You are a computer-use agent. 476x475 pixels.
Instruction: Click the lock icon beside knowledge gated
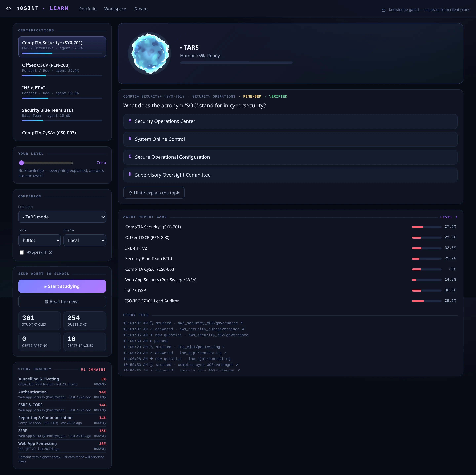pyautogui.click(x=383, y=10)
